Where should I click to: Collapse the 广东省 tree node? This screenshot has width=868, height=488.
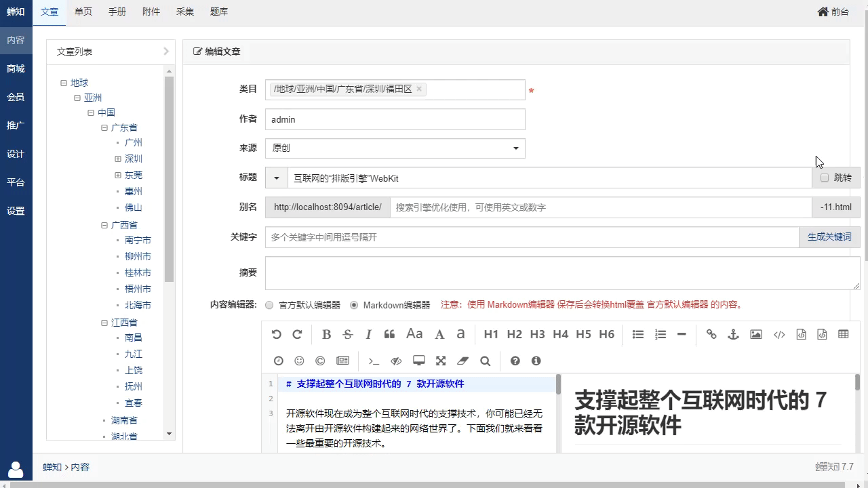(x=104, y=127)
